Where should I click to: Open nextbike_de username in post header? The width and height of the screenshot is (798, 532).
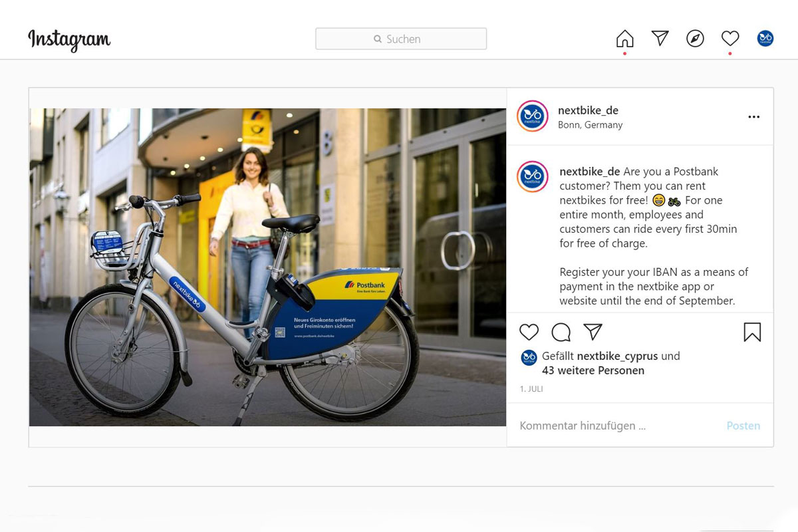click(589, 110)
